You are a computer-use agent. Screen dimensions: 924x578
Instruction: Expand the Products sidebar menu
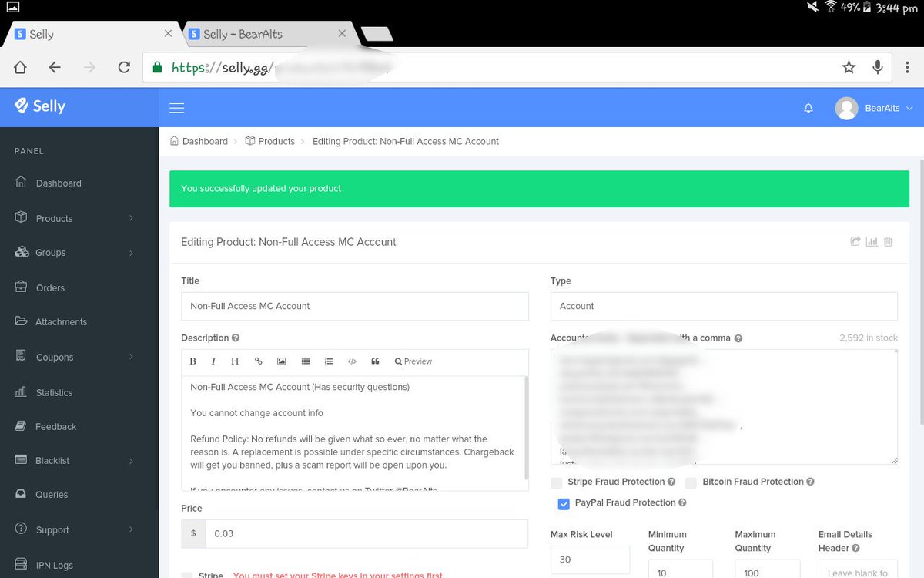pyautogui.click(x=79, y=218)
